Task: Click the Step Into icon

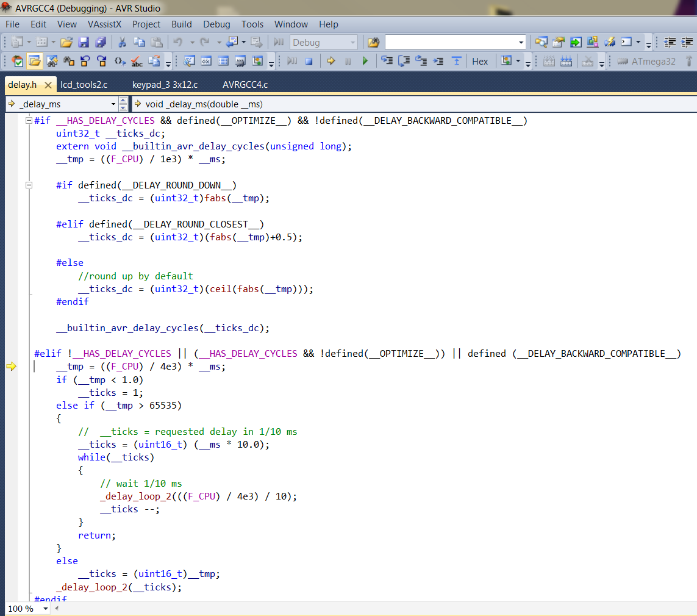Action: (x=387, y=62)
